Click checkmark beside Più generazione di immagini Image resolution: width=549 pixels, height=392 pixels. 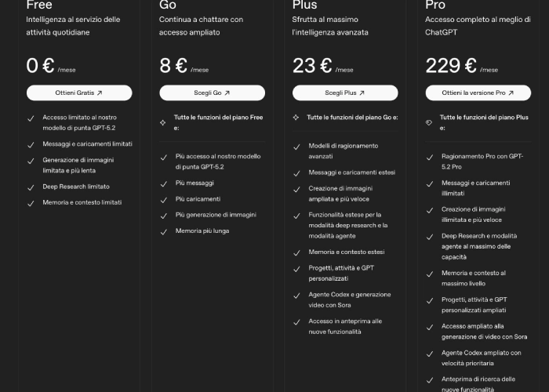coord(163,215)
